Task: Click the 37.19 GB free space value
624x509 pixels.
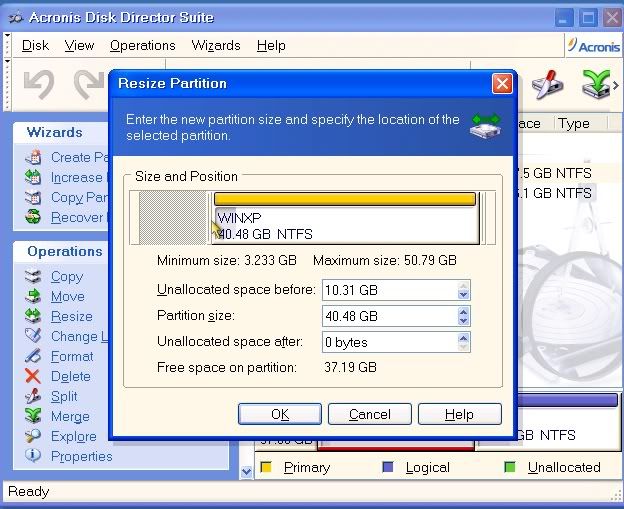Action: [x=350, y=367]
